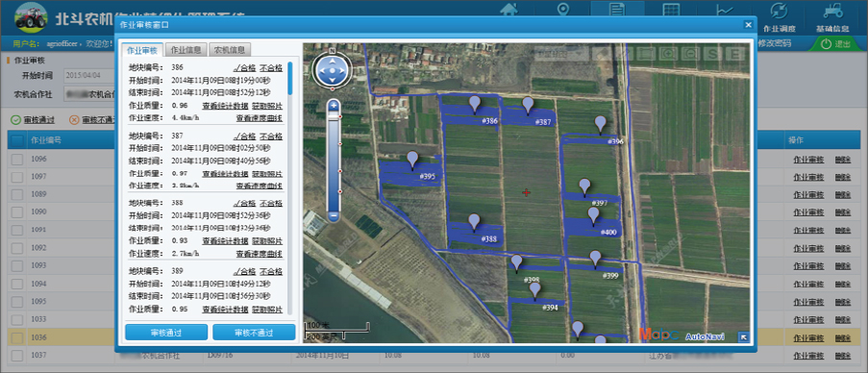Screen dimensions: 868x373
Task: Click 查看统计数据 link for plot 386
Action: click(225, 105)
